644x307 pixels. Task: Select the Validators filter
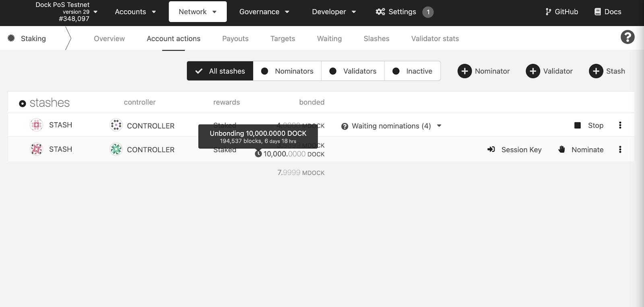(353, 71)
